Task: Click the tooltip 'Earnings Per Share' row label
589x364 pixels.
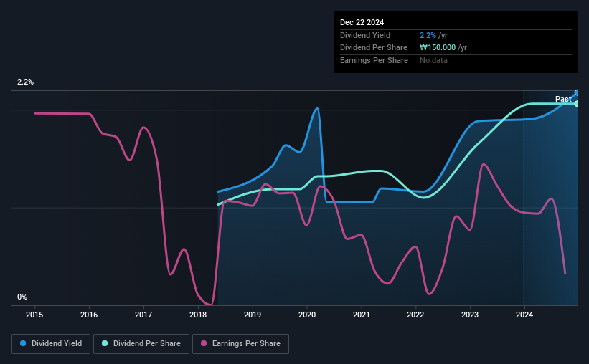Action: [374, 60]
